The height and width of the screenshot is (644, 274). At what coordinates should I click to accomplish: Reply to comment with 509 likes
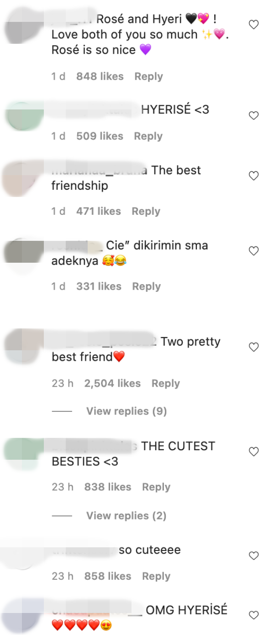148,136
